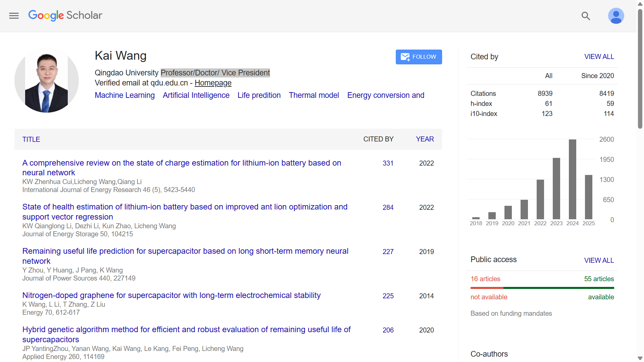Image resolution: width=644 pixels, height=362 pixels.
Task: Click the Follow button with envelope icon
Action: tap(419, 57)
